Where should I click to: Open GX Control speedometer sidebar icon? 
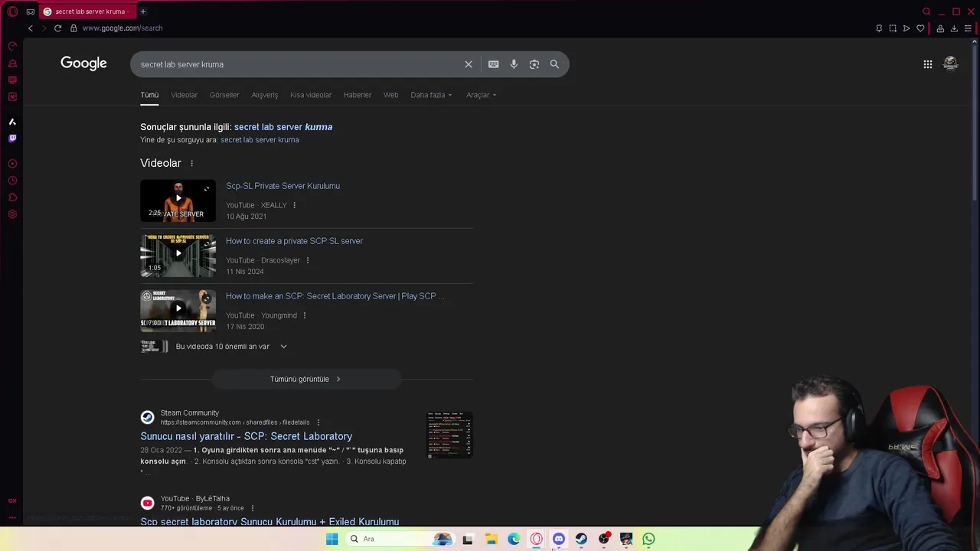coord(12,46)
